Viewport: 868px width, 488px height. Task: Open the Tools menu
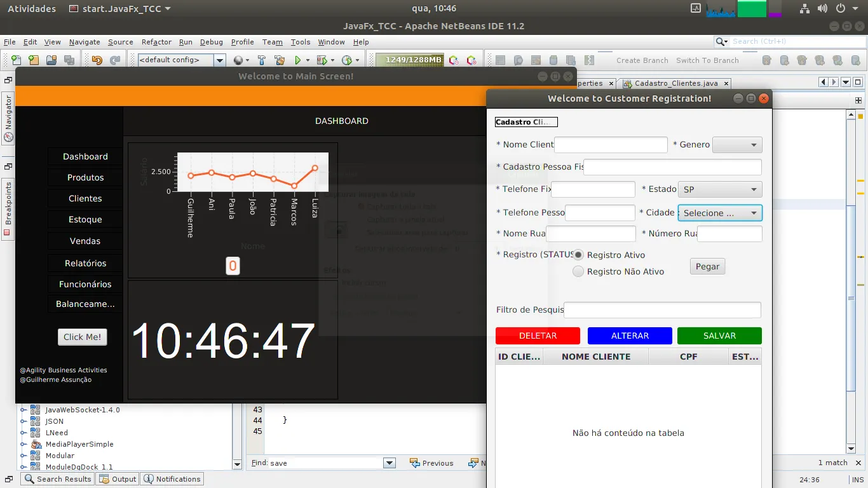tap(301, 42)
